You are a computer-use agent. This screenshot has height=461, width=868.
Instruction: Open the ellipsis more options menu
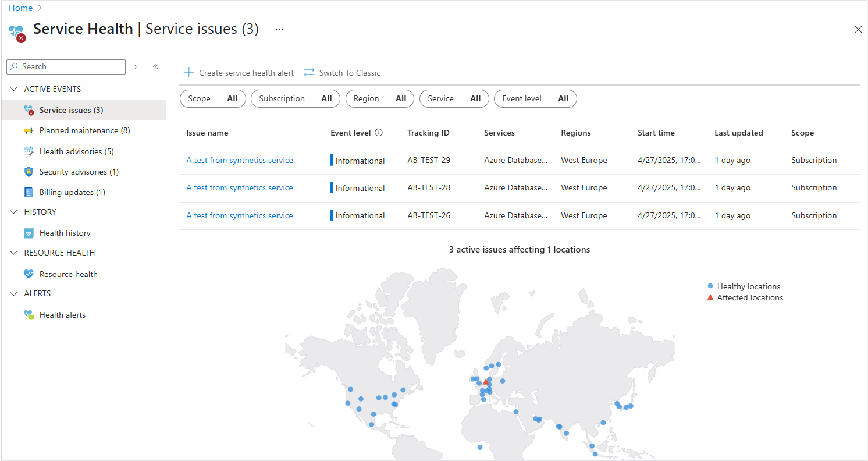click(x=279, y=29)
